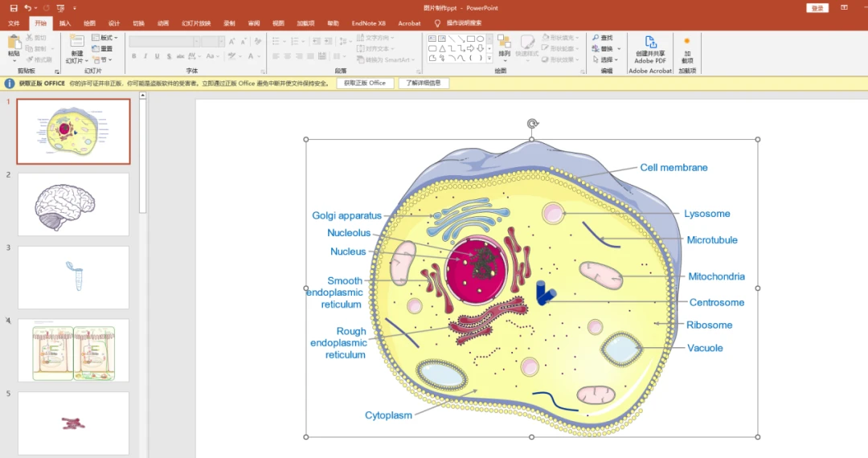The width and height of the screenshot is (868, 458).
Task: Open the line spacing dropdown
Action: pos(346,42)
